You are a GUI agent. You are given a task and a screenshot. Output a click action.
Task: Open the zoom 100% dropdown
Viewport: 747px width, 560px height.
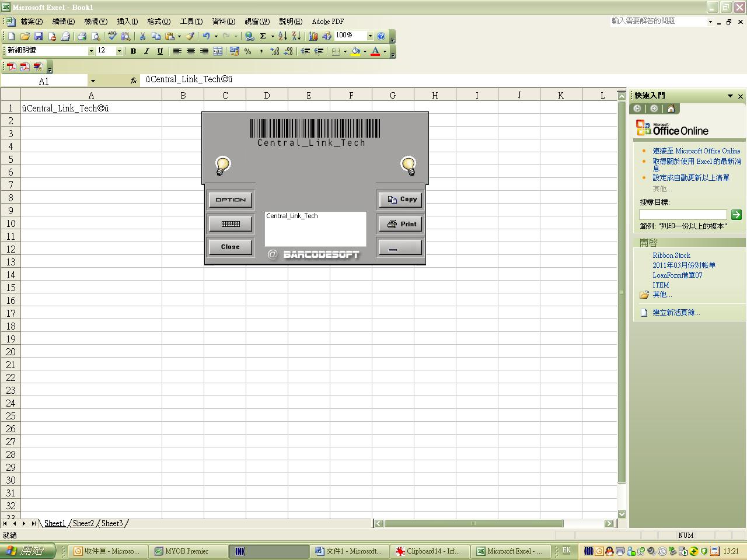[369, 36]
